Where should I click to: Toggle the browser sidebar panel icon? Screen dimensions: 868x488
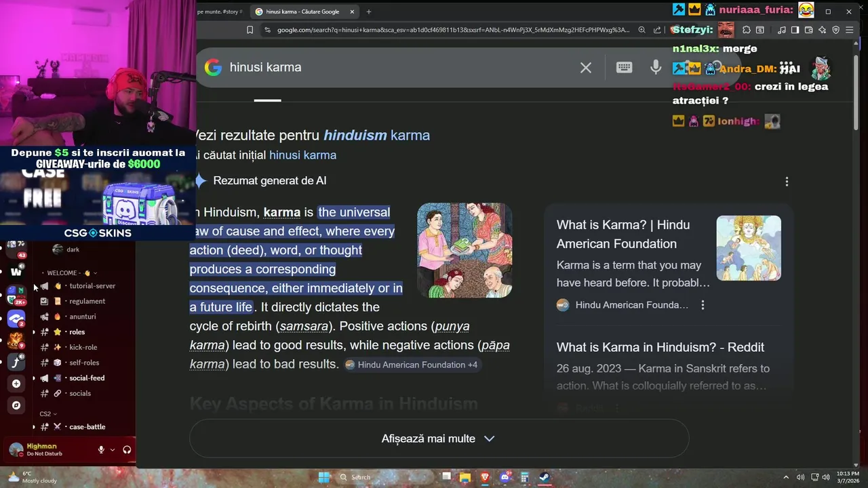point(795,30)
